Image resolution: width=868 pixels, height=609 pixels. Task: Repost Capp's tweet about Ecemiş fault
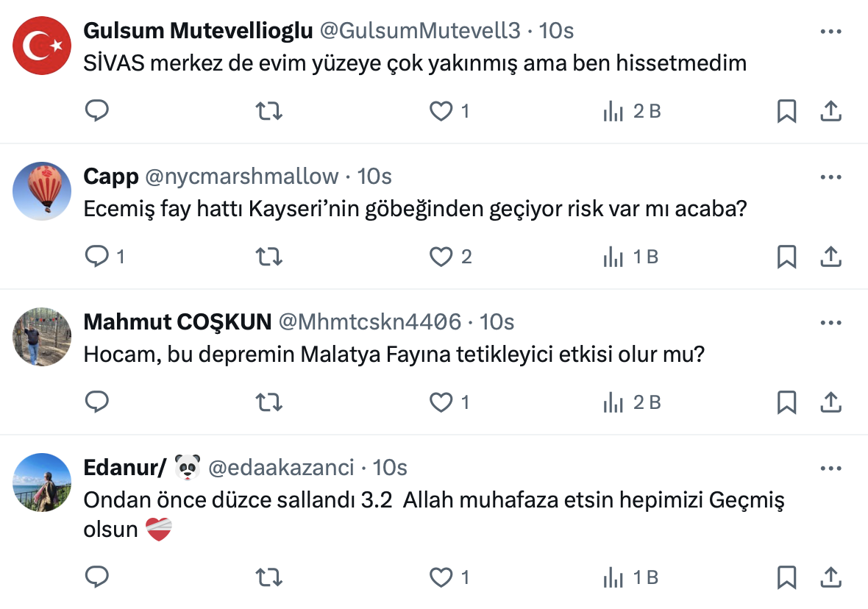coord(268,257)
